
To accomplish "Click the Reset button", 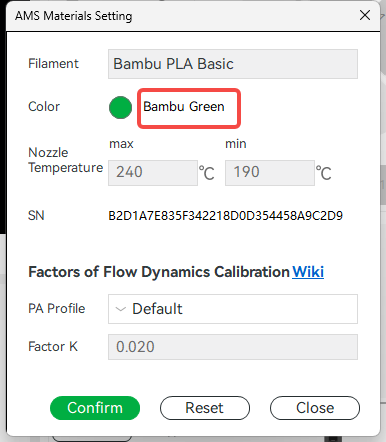I will coord(205,408).
